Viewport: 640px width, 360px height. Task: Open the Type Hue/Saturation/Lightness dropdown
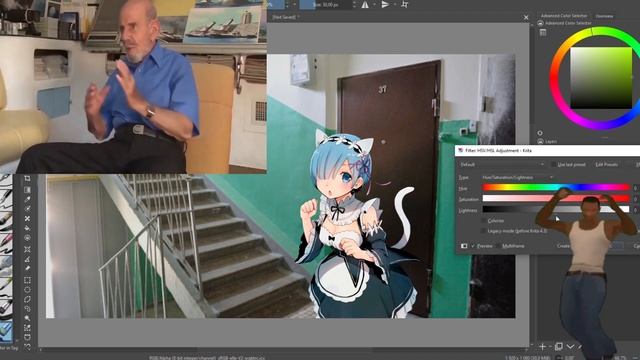(518, 178)
